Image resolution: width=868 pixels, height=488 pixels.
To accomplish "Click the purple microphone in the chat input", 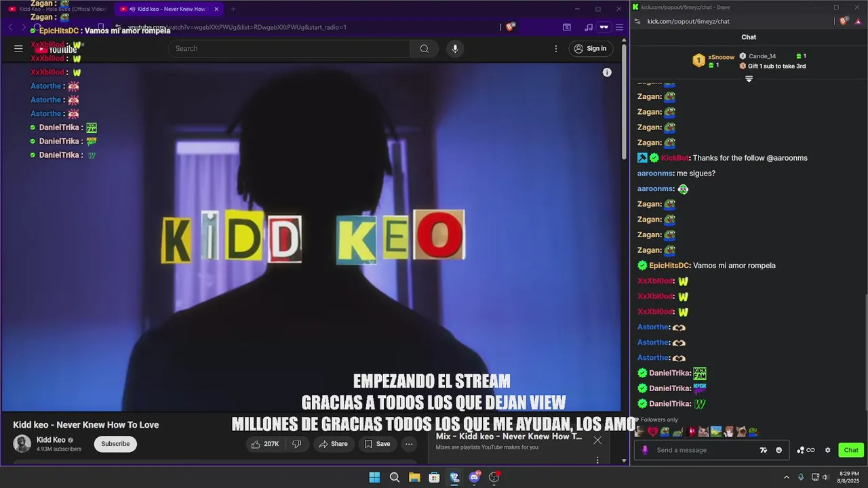I will (645, 450).
